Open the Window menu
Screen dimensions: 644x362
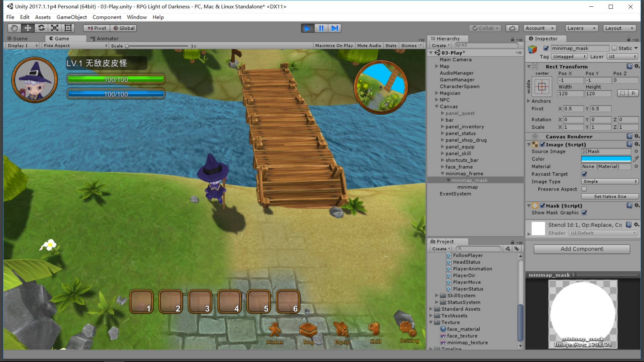point(137,17)
